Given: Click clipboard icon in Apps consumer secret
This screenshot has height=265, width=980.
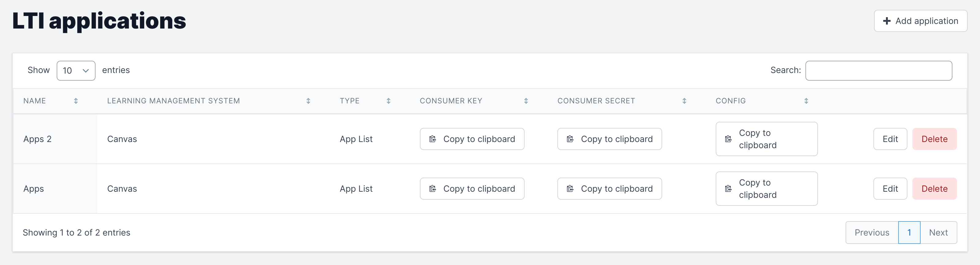Looking at the screenshot, I should [x=570, y=188].
